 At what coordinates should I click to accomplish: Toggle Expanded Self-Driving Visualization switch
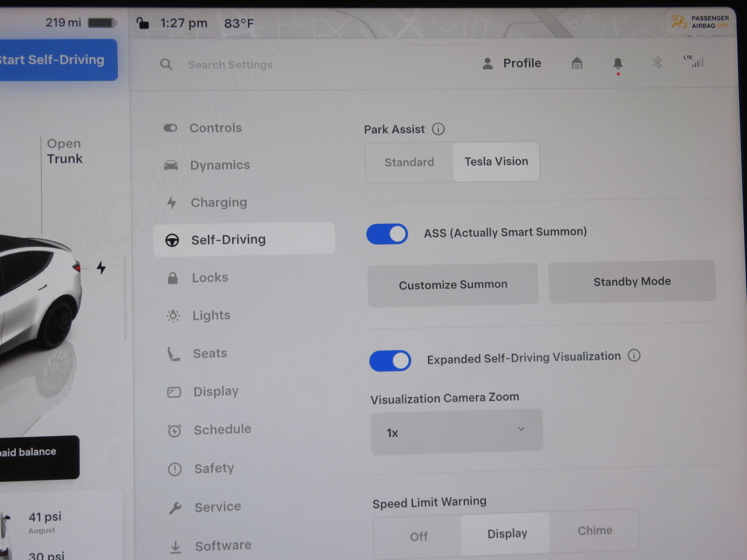point(390,361)
